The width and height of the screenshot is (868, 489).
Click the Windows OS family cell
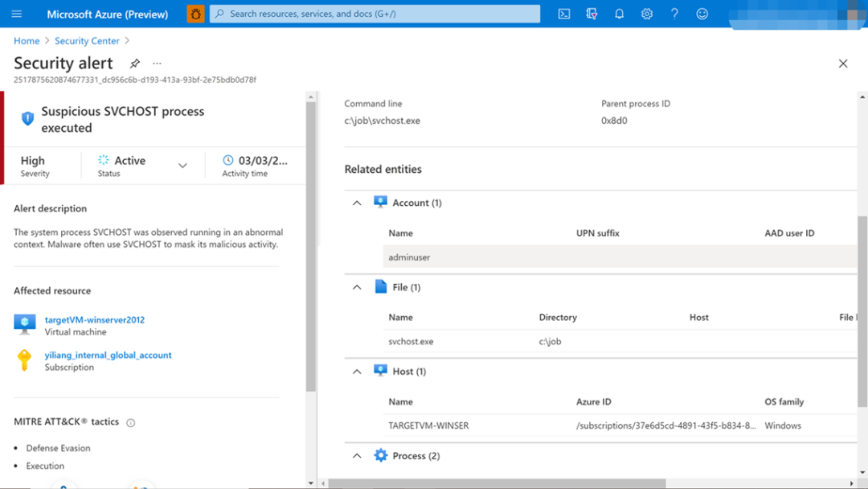click(x=783, y=425)
